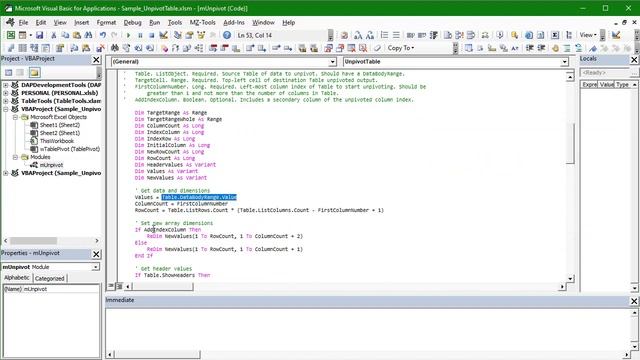This screenshot has width=640, height=360.
Task: Click the (Name) mUnpivot property field
Action: [51, 289]
